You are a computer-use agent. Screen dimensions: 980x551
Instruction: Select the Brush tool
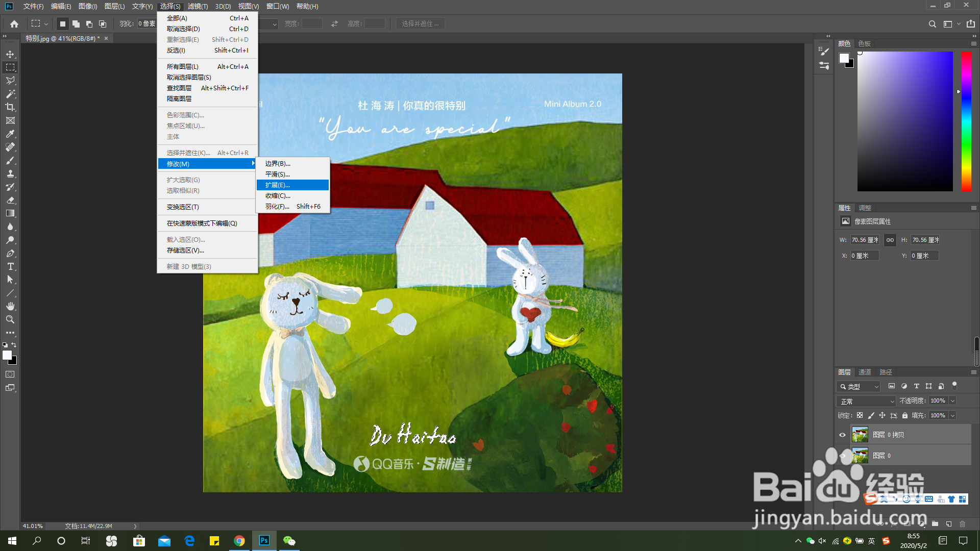(10, 160)
